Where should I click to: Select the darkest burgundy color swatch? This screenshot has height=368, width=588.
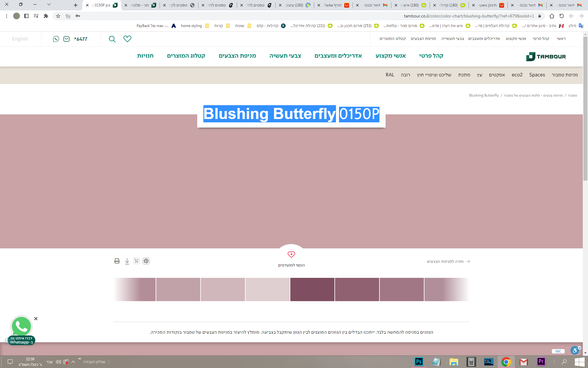[x=312, y=289]
